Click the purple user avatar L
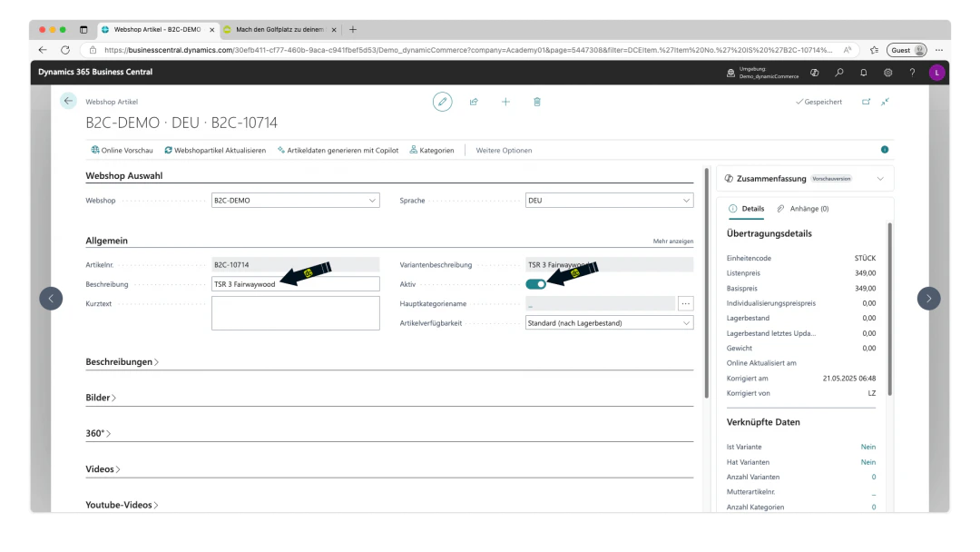 936,73
